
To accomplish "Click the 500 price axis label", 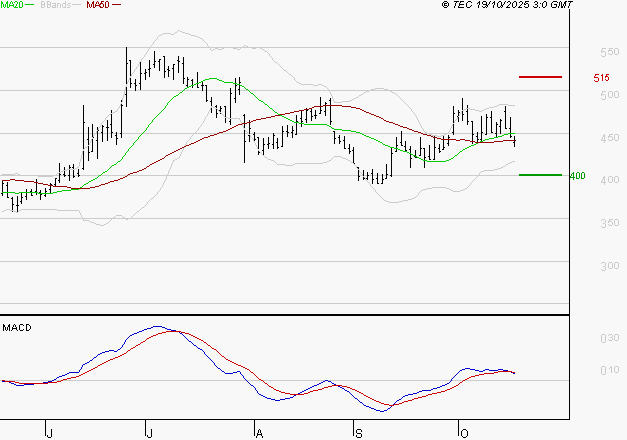I will tap(609, 95).
